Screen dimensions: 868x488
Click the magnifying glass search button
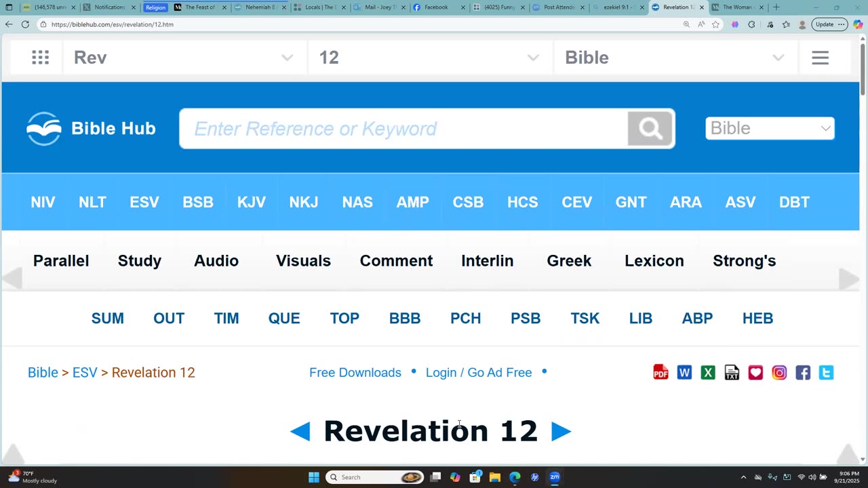pyautogui.click(x=650, y=128)
